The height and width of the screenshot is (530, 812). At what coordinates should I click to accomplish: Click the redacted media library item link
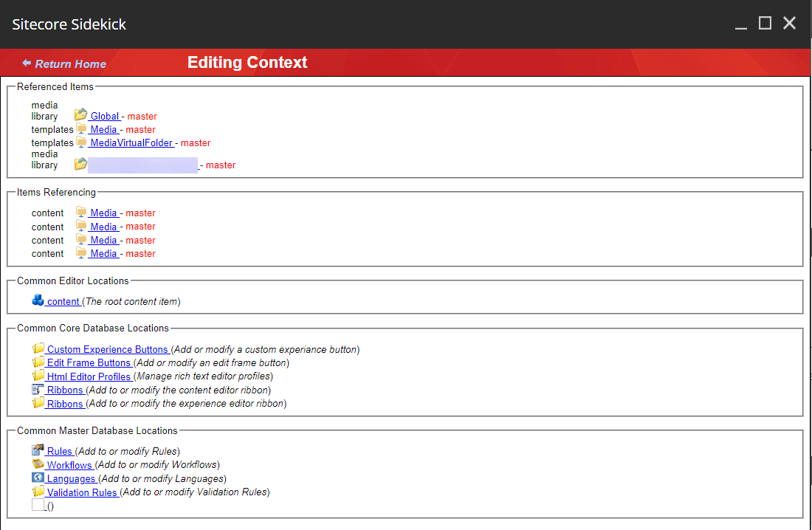point(142,165)
